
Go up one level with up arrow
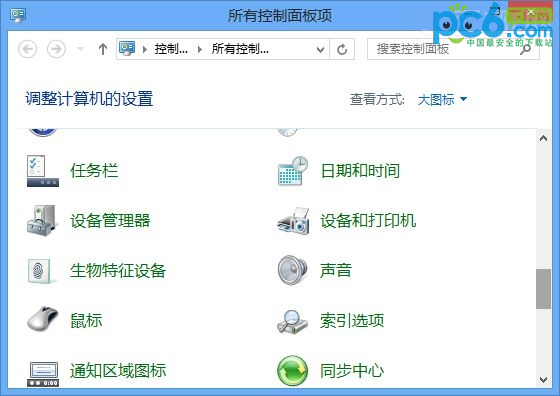click(103, 49)
